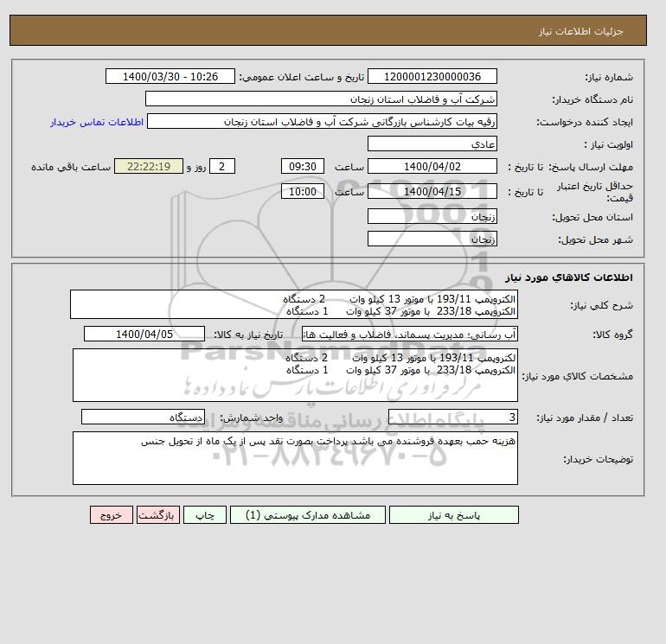
Task: Click the label ایجاد کننده درخواست
Action: [x=585, y=122]
